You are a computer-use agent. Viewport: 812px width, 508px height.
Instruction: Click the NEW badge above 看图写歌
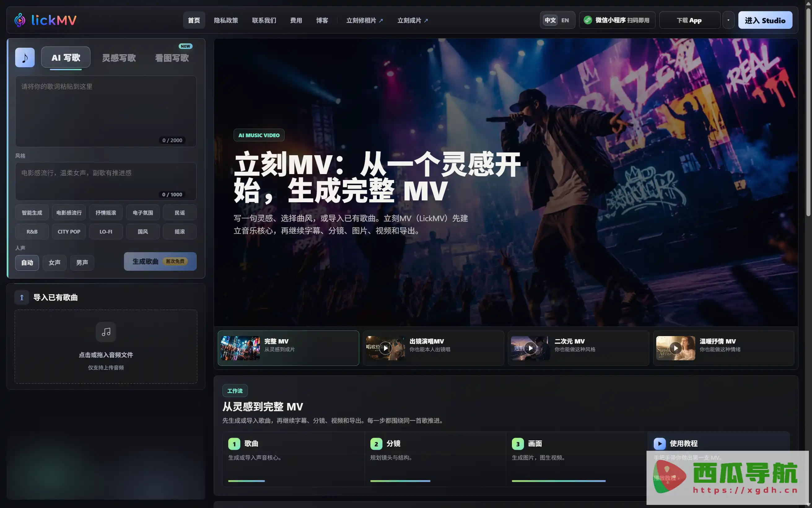[186, 46]
